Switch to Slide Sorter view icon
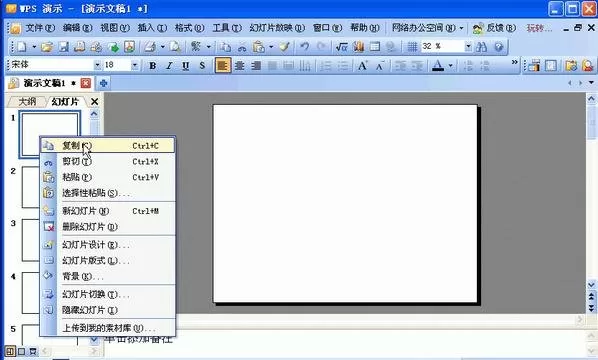598x360 pixels. tap(21, 351)
